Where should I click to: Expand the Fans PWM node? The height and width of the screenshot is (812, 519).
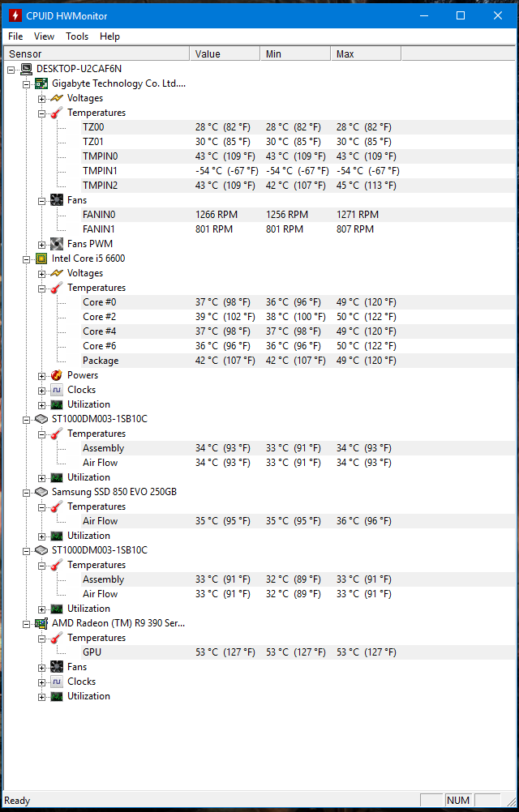pyautogui.click(x=42, y=244)
